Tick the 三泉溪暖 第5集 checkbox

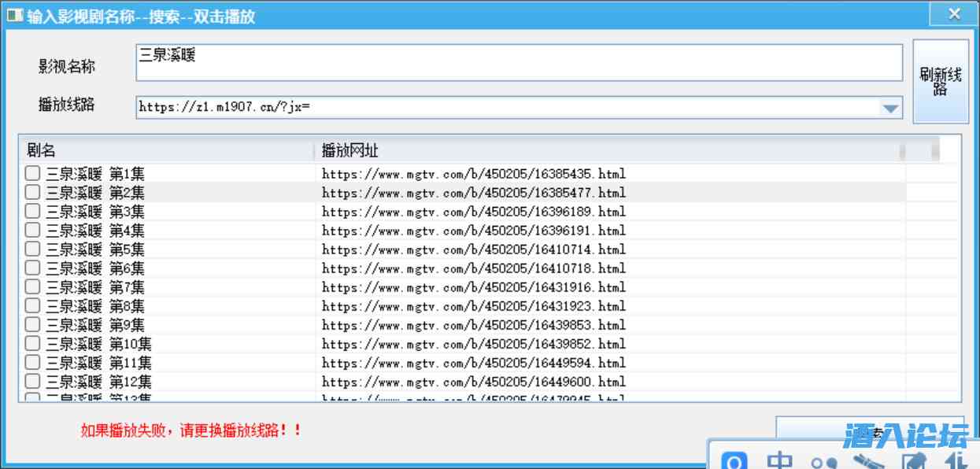(x=32, y=249)
